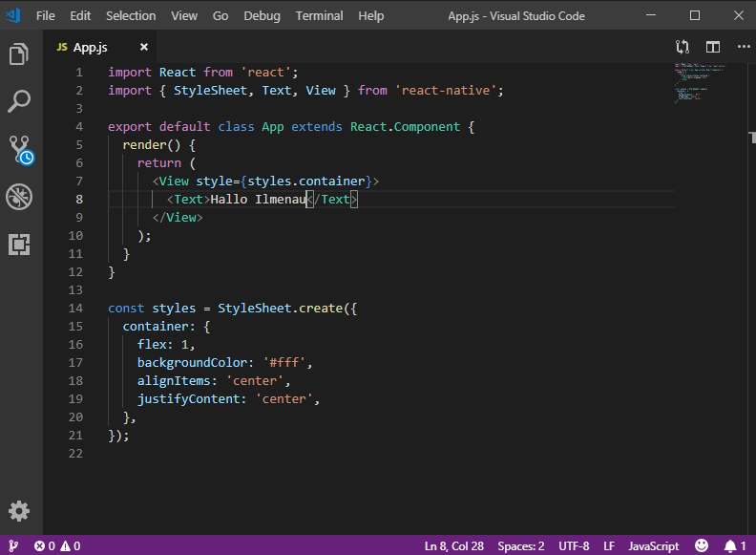Open the File menu
This screenshot has height=555, width=756.
(x=46, y=15)
